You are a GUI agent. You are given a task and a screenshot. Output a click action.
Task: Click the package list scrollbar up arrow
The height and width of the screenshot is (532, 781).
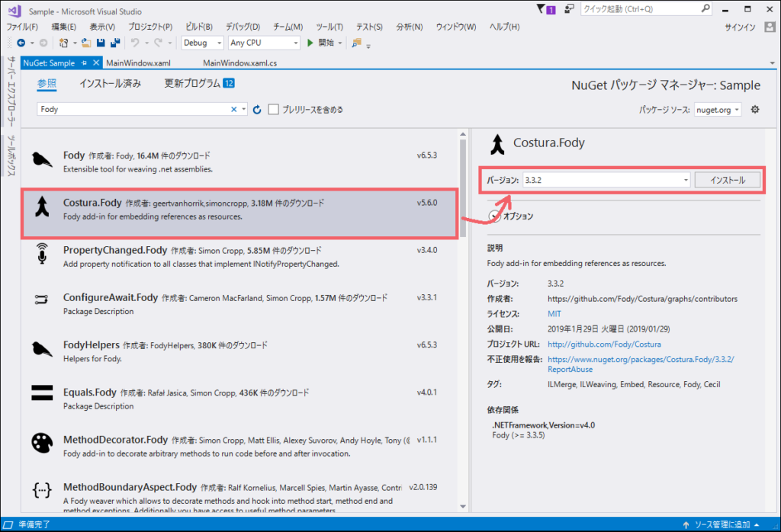click(x=463, y=134)
